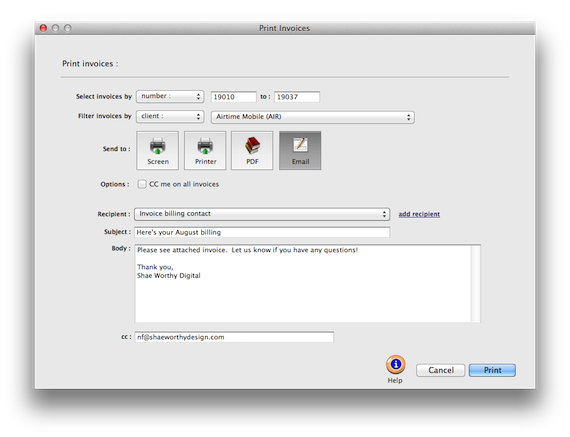This screenshot has width=570, height=437.
Task: Select the PDF output icon
Action: pos(252,151)
